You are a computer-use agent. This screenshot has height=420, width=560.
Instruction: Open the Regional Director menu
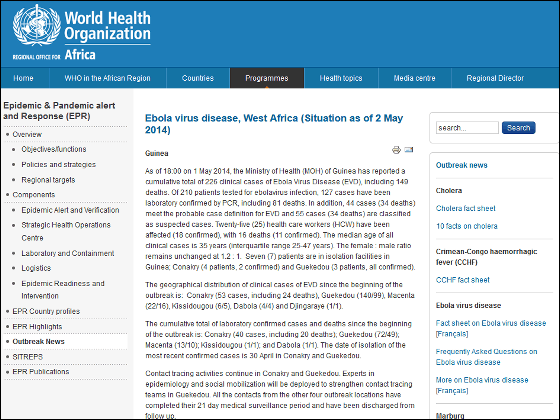point(495,78)
